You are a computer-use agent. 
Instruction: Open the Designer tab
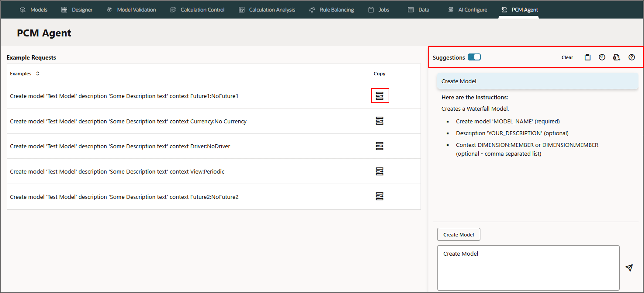click(x=77, y=10)
